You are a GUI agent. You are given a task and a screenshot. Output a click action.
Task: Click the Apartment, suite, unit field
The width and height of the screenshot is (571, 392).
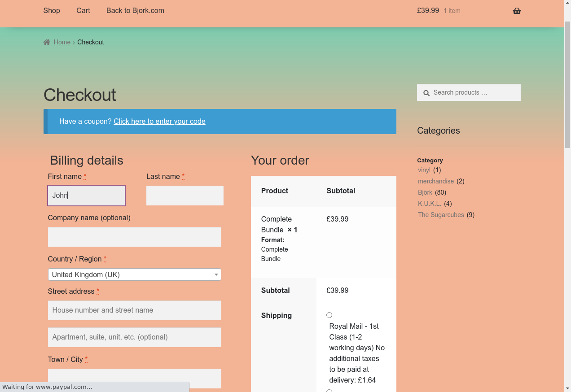click(134, 337)
